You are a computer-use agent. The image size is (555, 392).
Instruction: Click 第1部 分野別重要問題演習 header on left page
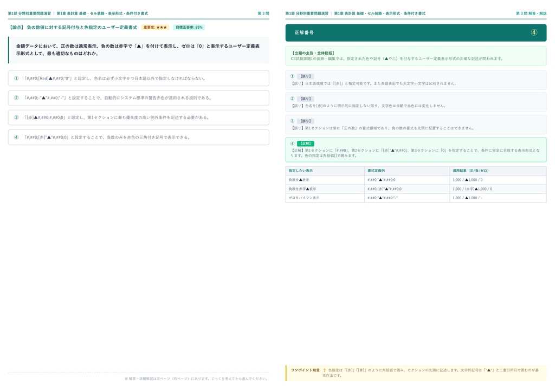pyautogui.click(x=29, y=14)
